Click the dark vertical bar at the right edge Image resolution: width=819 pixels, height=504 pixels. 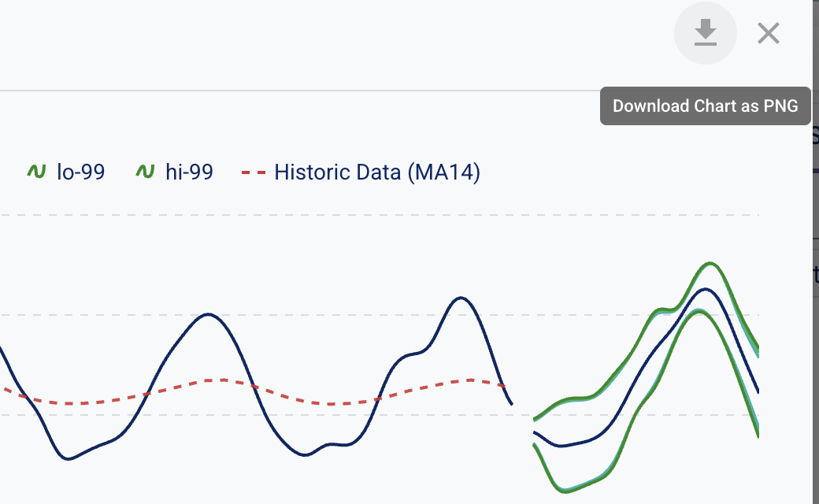[x=815, y=315]
